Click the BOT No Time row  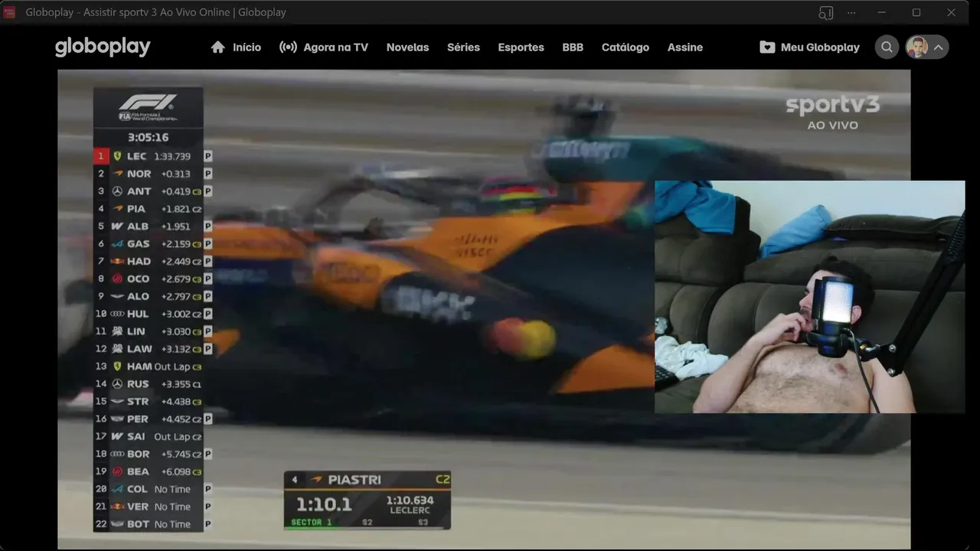pyautogui.click(x=152, y=524)
